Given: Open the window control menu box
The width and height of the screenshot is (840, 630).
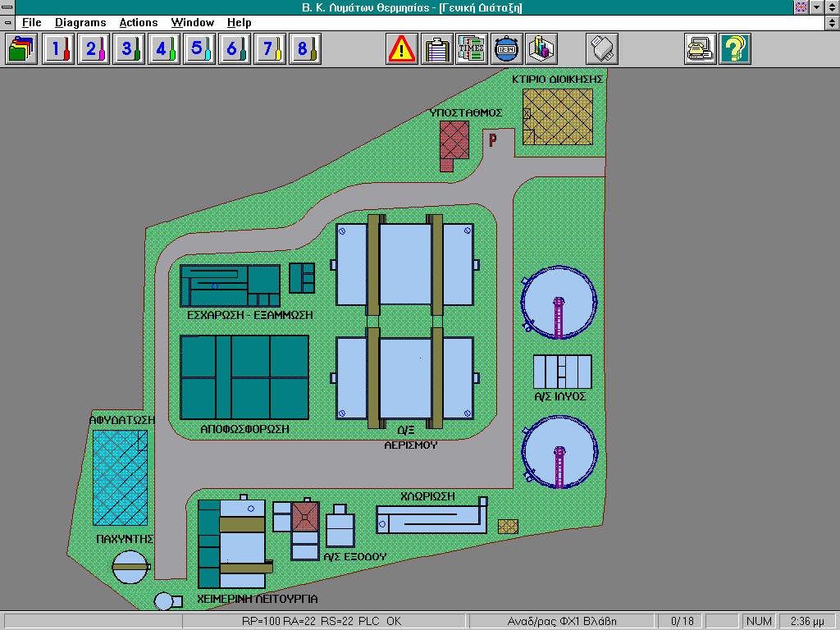Looking at the screenshot, I should click(8, 7).
